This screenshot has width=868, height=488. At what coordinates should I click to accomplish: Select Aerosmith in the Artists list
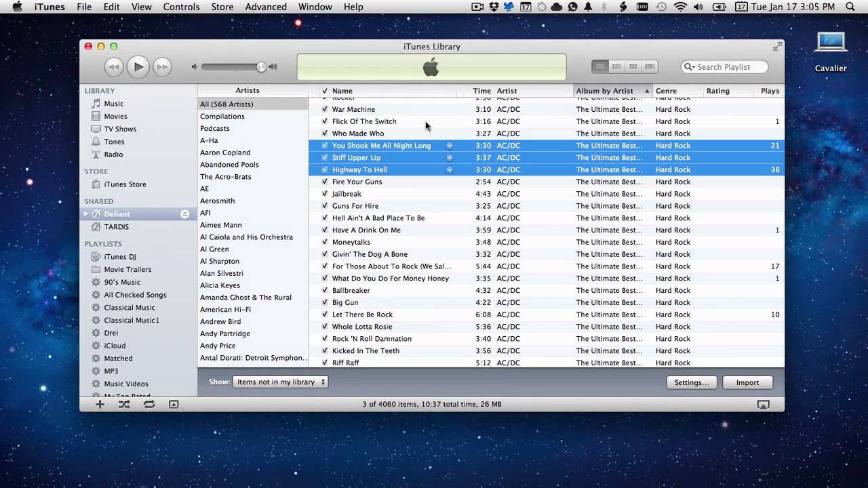click(252, 201)
